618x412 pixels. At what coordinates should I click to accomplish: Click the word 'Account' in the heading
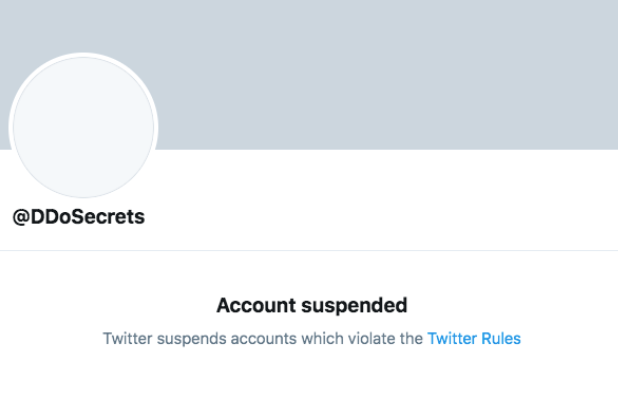pos(251,305)
